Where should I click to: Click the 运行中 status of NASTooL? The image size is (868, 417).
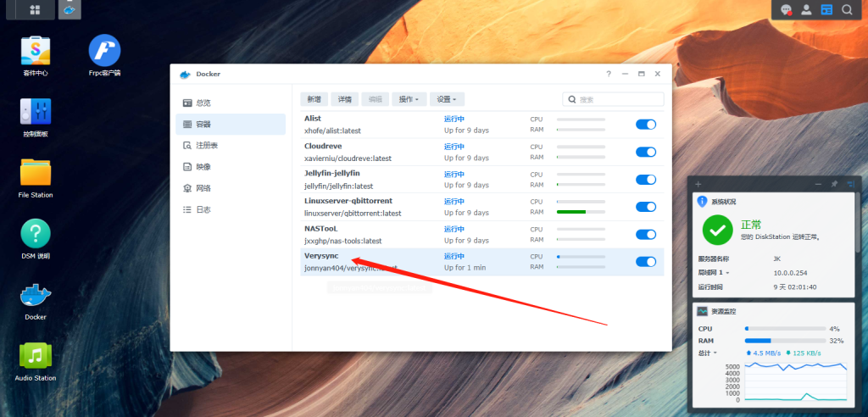point(454,230)
